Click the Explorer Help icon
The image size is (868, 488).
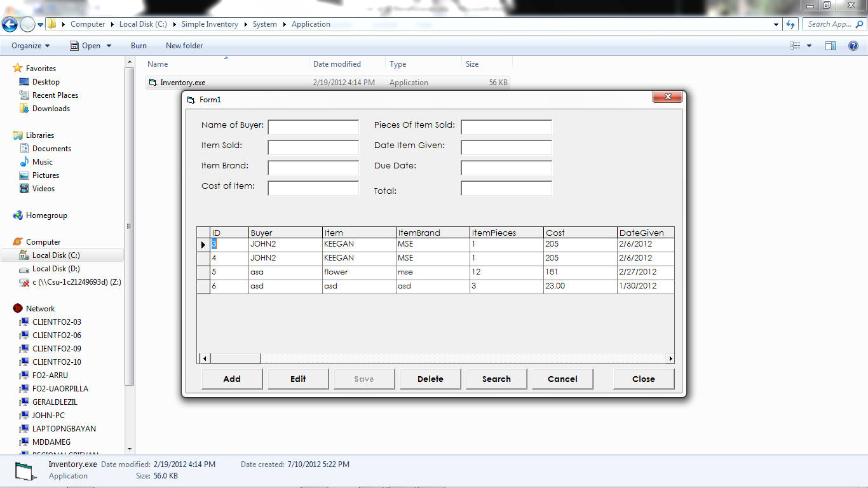(x=853, y=46)
